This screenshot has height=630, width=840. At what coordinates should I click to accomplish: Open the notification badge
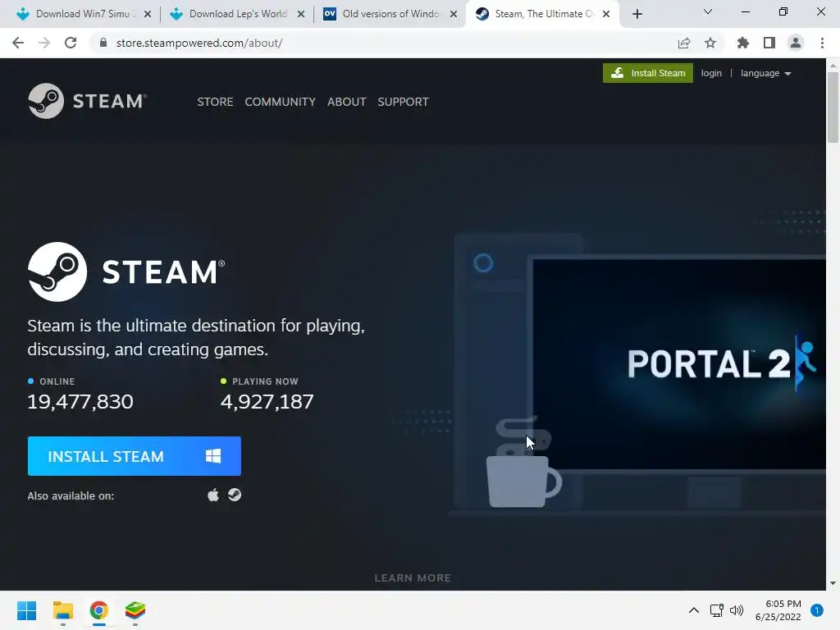(817, 610)
